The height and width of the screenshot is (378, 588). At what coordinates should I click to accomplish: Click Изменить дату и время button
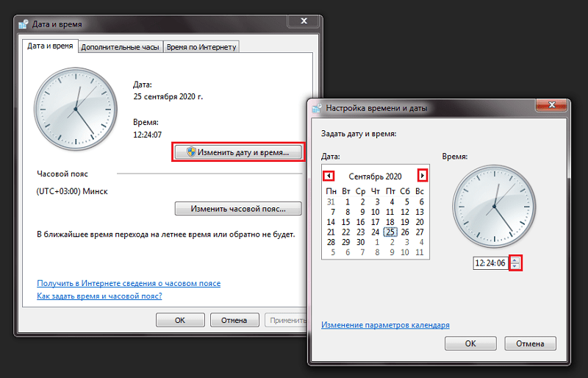238,152
